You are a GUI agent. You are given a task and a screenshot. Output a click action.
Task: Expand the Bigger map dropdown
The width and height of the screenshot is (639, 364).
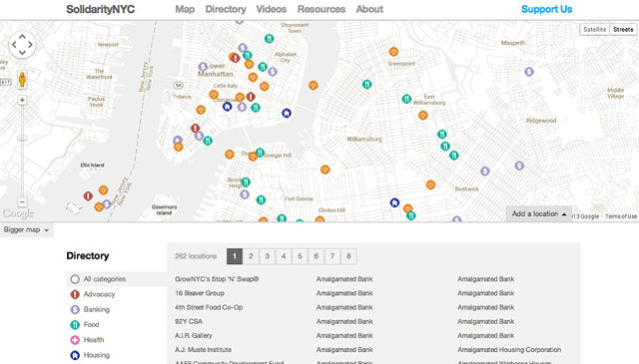coord(27,230)
